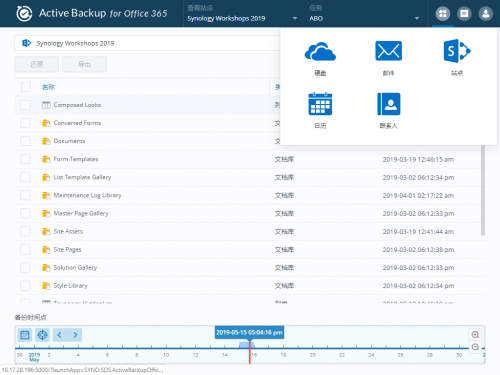Check the List Template Gallery checkbox
This screenshot has height=375, width=500.
[x=25, y=177]
